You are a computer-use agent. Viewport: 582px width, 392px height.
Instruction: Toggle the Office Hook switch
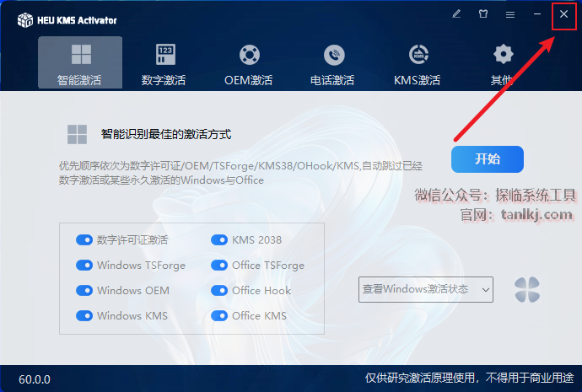(219, 290)
